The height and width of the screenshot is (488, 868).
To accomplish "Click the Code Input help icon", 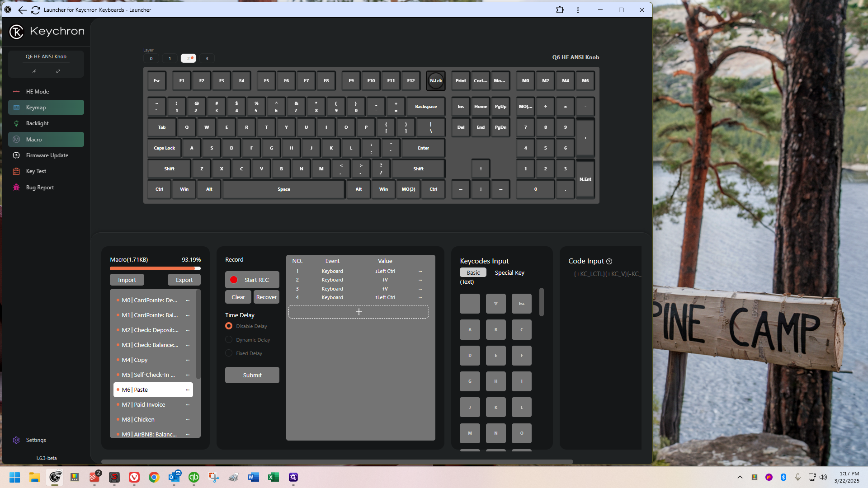I will coord(609,261).
